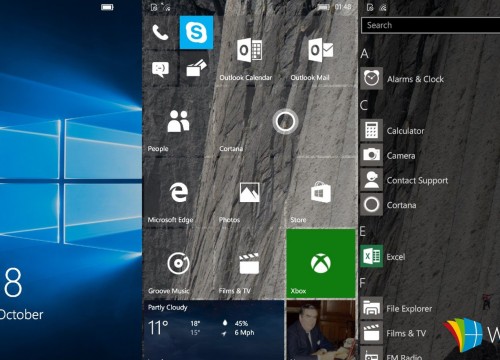The height and width of the screenshot is (360, 500).
Task: Select the 'Calculator' label in the list
Action: pos(405,131)
